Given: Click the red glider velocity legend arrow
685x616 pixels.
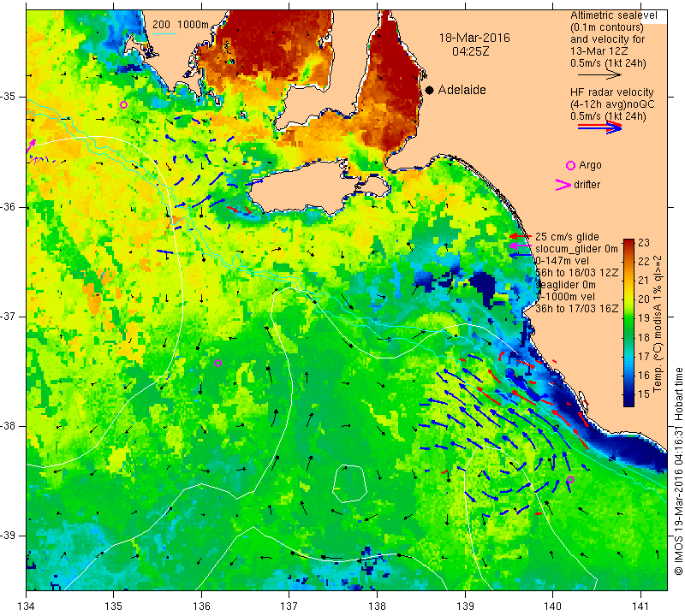Looking at the screenshot, I should click(520, 236).
